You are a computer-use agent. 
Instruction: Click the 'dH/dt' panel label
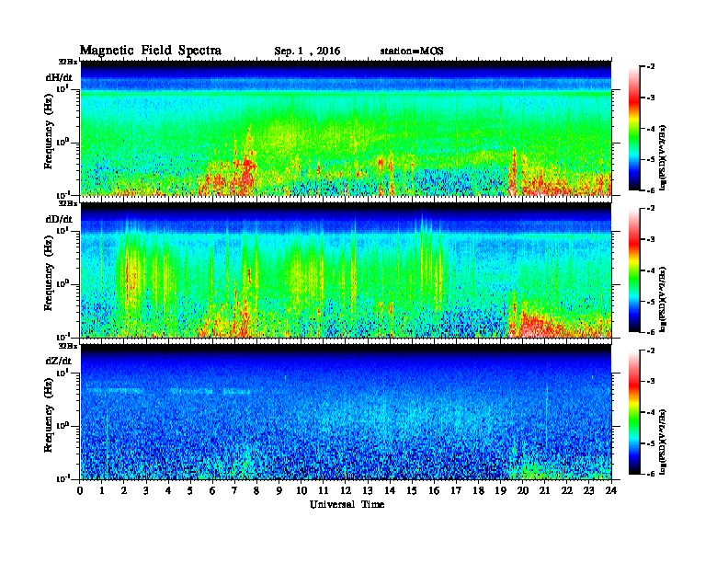[x=59, y=77]
